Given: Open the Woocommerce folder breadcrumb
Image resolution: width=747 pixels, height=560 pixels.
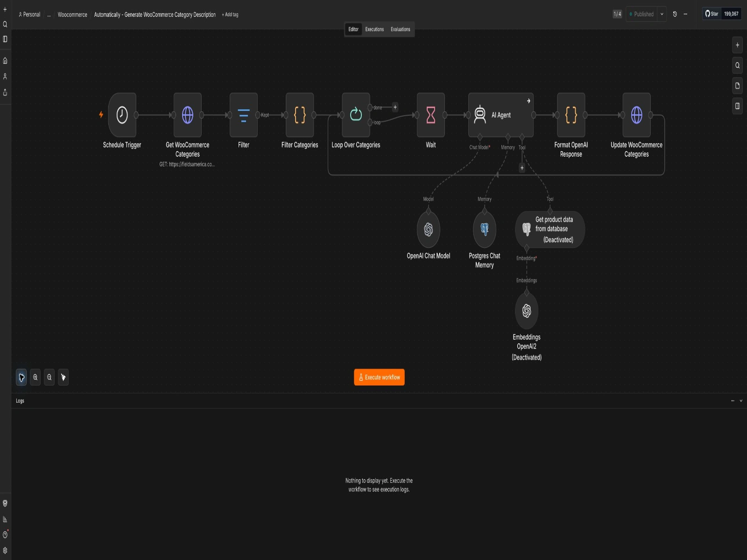Looking at the screenshot, I should point(72,14).
